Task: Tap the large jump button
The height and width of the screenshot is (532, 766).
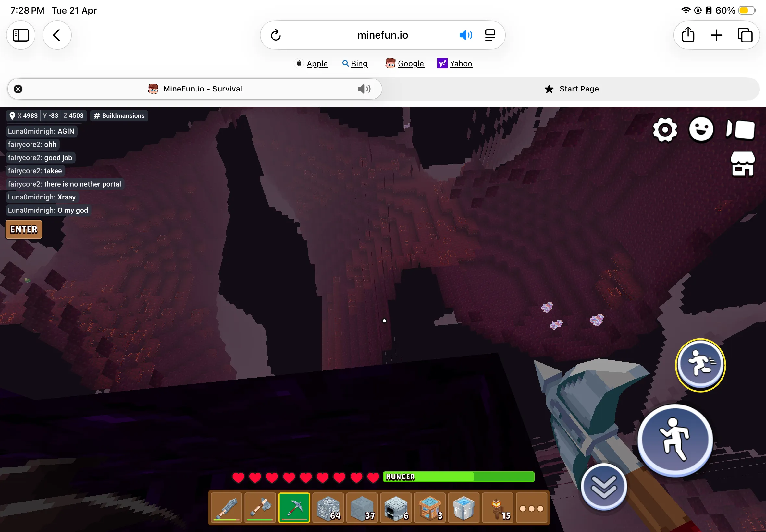Action: tap(675, 440)
